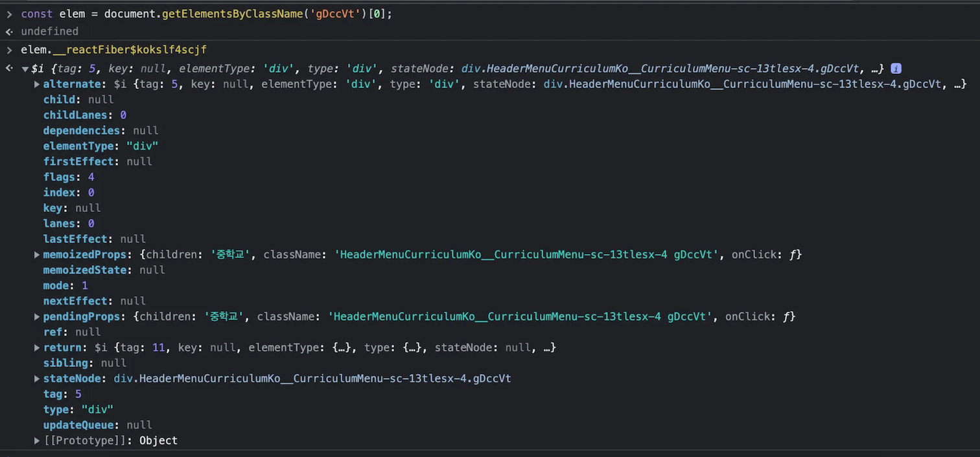Click the stateNode div element value in property list
The width and height of the screenshot is (980, 457).
(312, 379)
